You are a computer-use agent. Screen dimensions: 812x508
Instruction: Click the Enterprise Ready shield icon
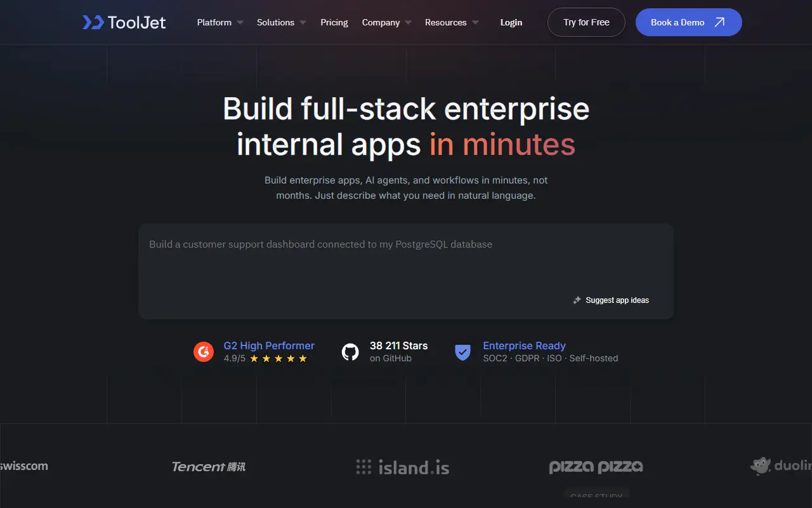(463, 352)
